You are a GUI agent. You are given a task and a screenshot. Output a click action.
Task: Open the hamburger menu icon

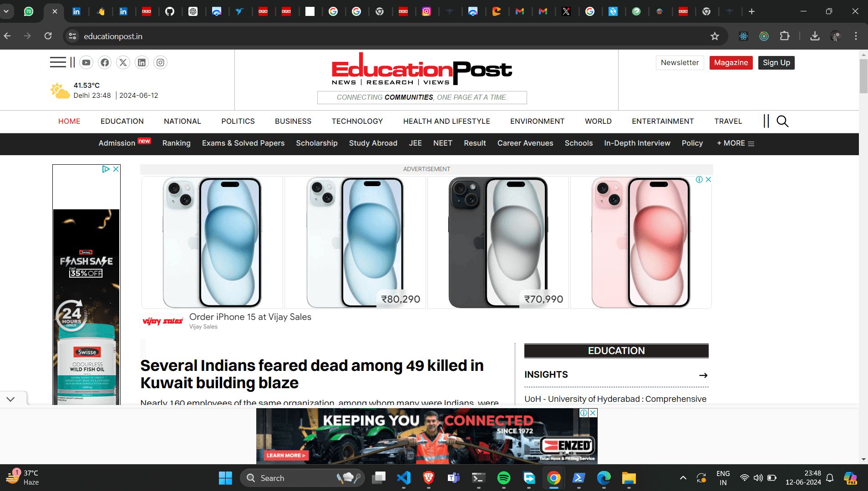coord(58,62)
